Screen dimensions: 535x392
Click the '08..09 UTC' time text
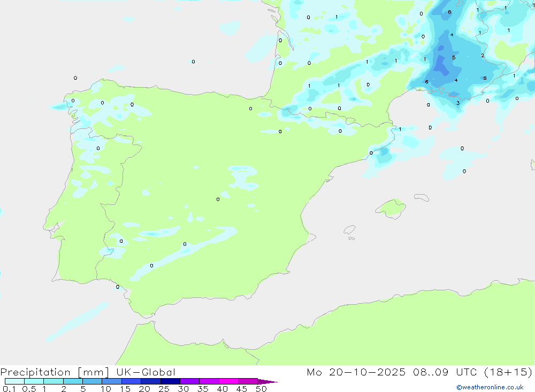(445, 372)
